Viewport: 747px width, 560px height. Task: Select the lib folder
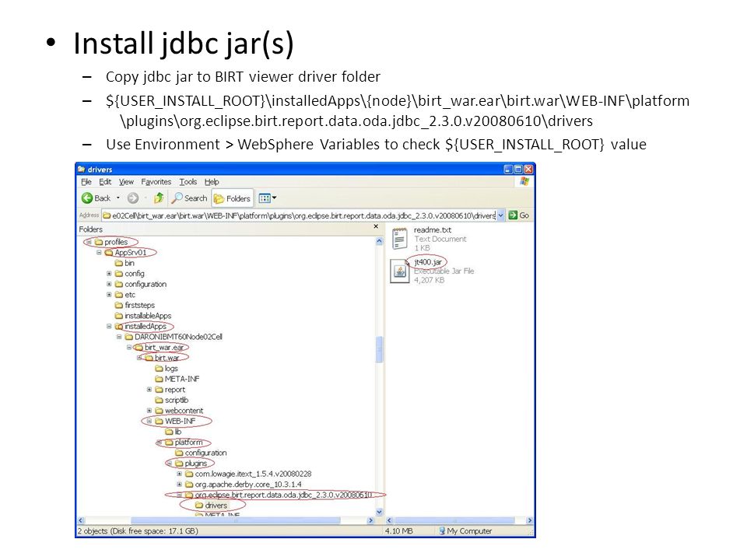pos(173,432)
